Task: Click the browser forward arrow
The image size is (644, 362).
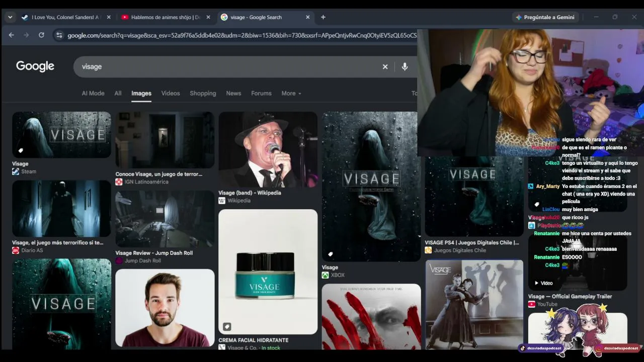Action: 26,35
